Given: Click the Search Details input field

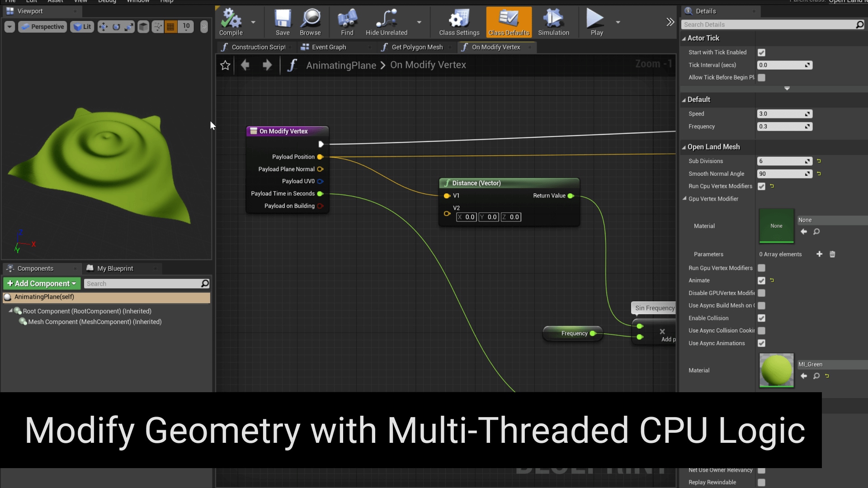Looking at the screenshot, I should pyautogui.click(x=768, y=24).
